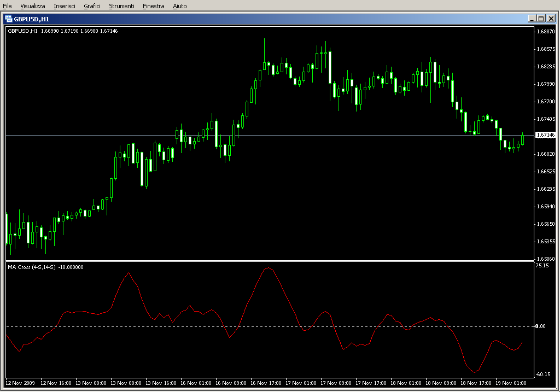Click the MA Cross (4-S,14-S) indicator label
The height and width of the screenshot is (392, 560).
coord(46,267)
